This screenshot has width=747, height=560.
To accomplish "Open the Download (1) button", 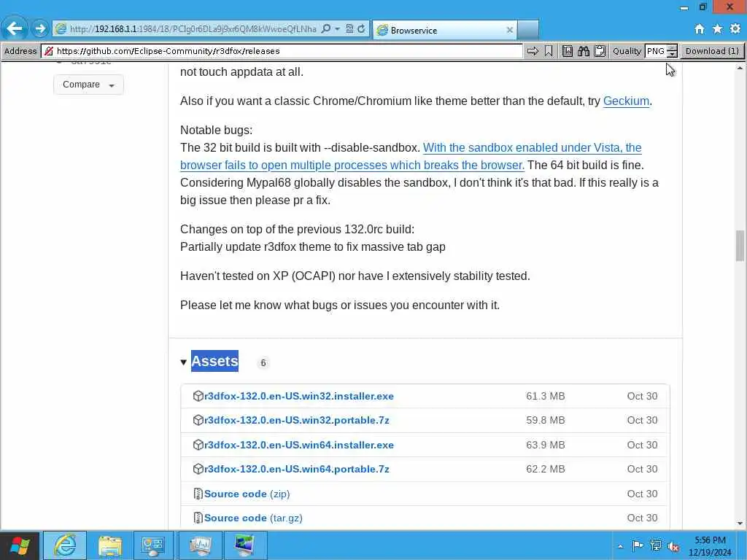I will 712,51.
